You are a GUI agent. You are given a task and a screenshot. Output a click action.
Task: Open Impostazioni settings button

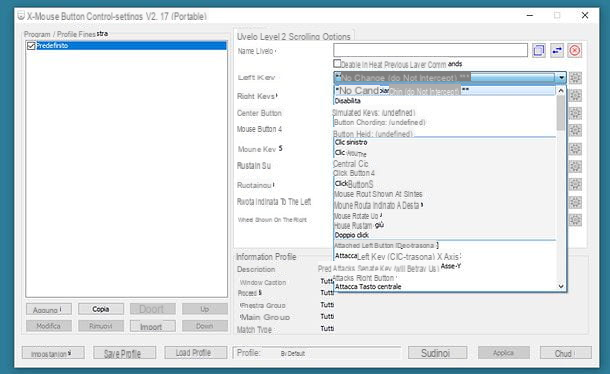[x=53, y=353]
